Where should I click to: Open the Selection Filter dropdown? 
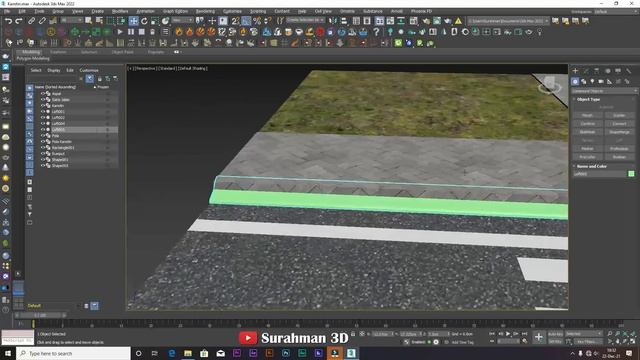pyautogui.click(x=71, y=20)
